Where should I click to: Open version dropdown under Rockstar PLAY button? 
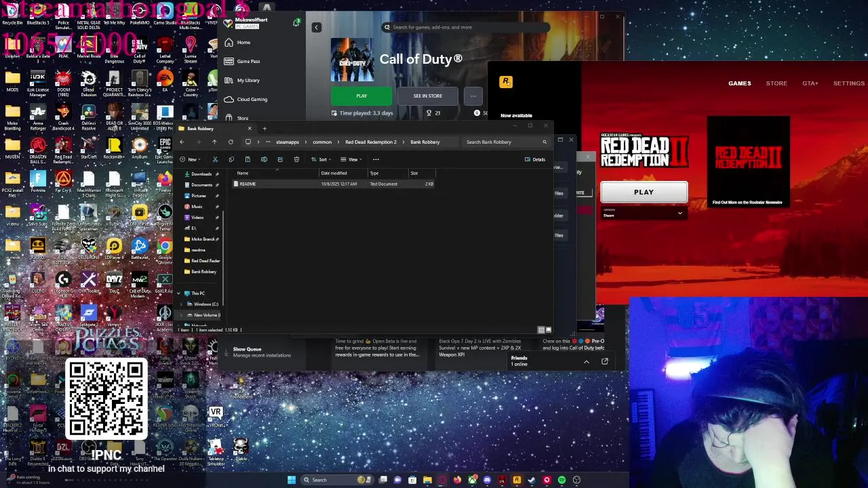point(644,213)
